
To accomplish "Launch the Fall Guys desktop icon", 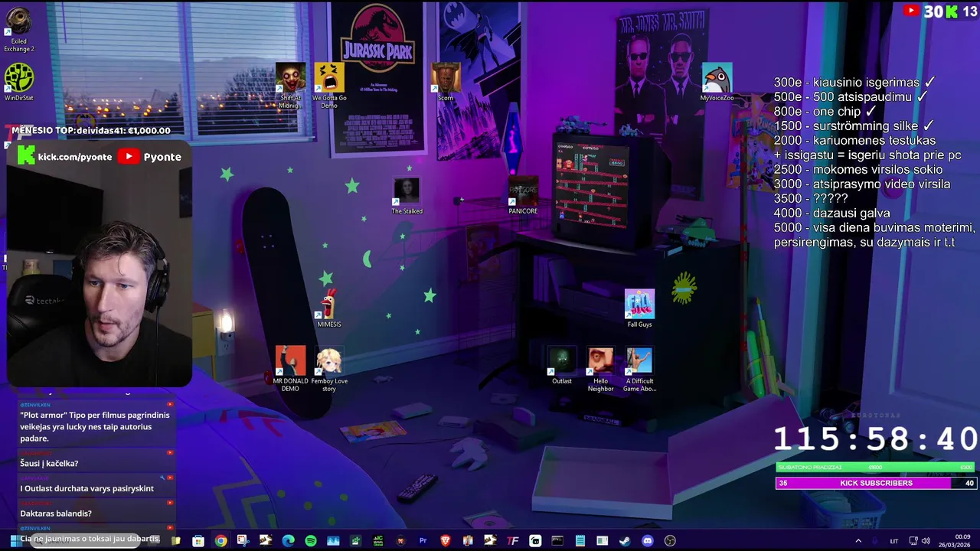I will point(639,308).
